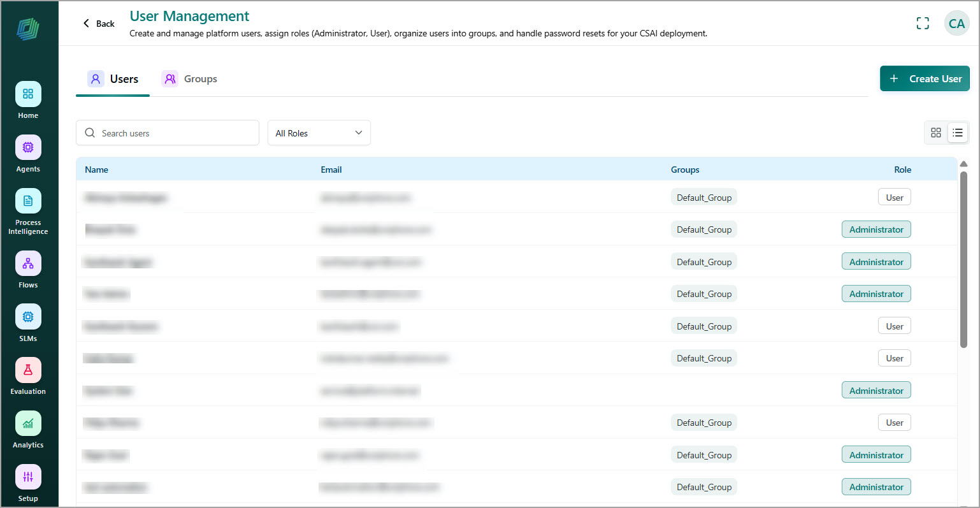Screen dimensions: 980x508
Task: Click the table's vertical scrollbar thumb
Action: click(x=963, y=259)
